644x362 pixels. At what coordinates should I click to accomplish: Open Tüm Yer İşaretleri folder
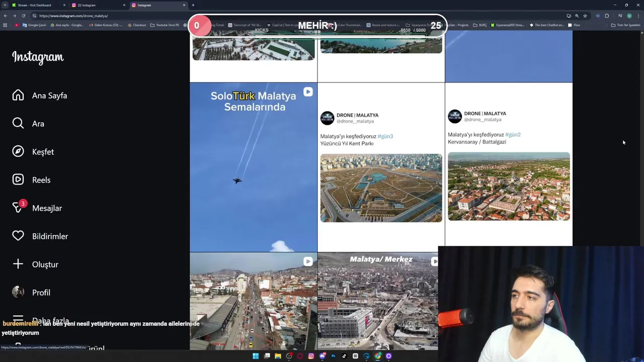point(625,25)
